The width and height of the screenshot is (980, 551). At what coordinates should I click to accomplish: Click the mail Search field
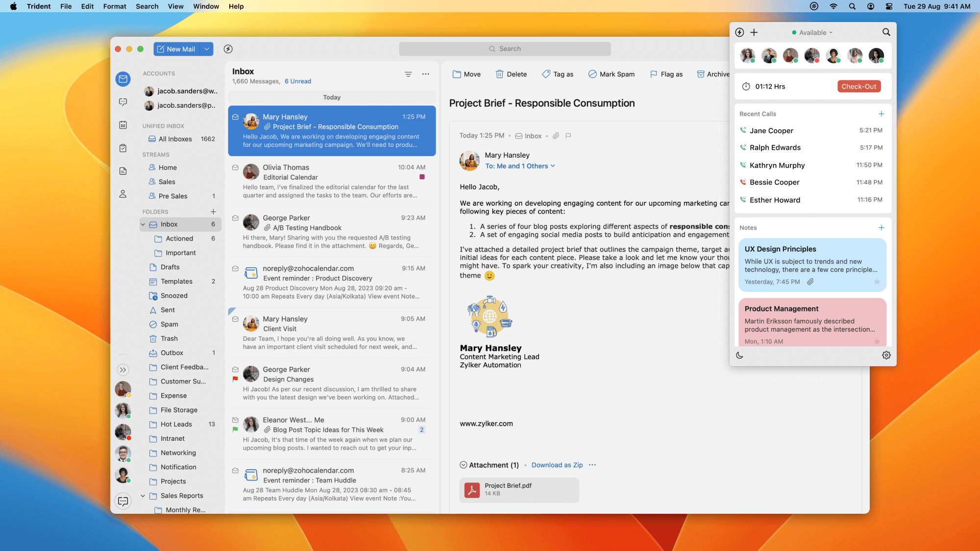coord(505,49)
